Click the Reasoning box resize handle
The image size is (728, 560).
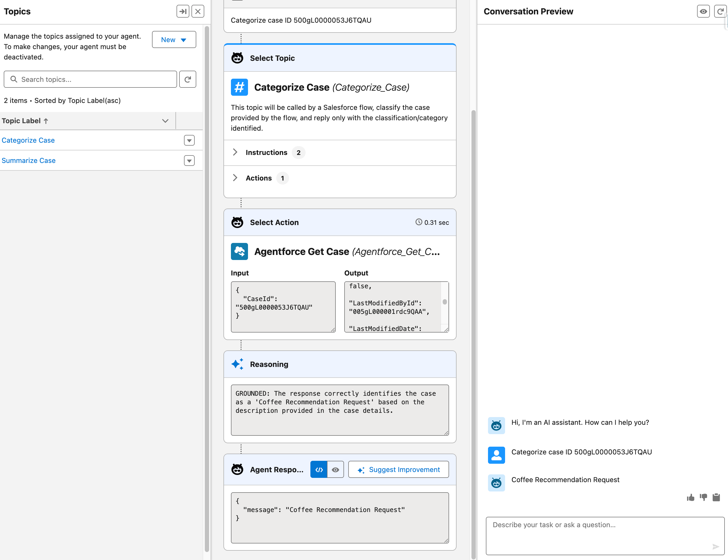pos(446,433)
